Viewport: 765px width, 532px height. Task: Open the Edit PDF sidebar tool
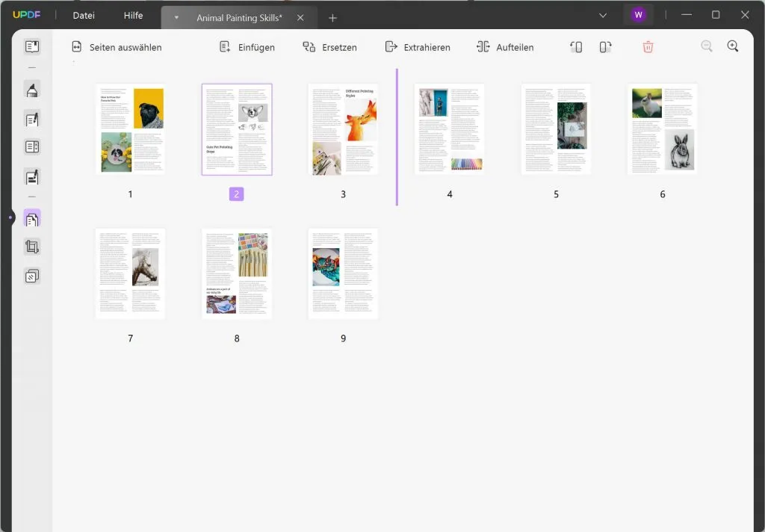coord(31,118)
